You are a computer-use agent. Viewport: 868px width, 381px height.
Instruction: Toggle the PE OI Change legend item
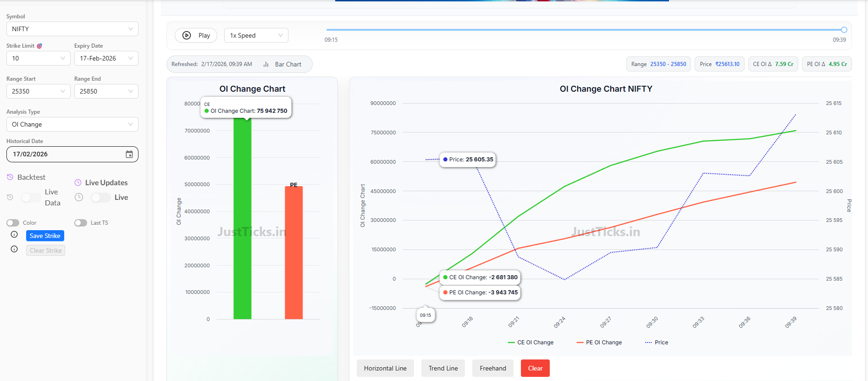coord(599,342)
